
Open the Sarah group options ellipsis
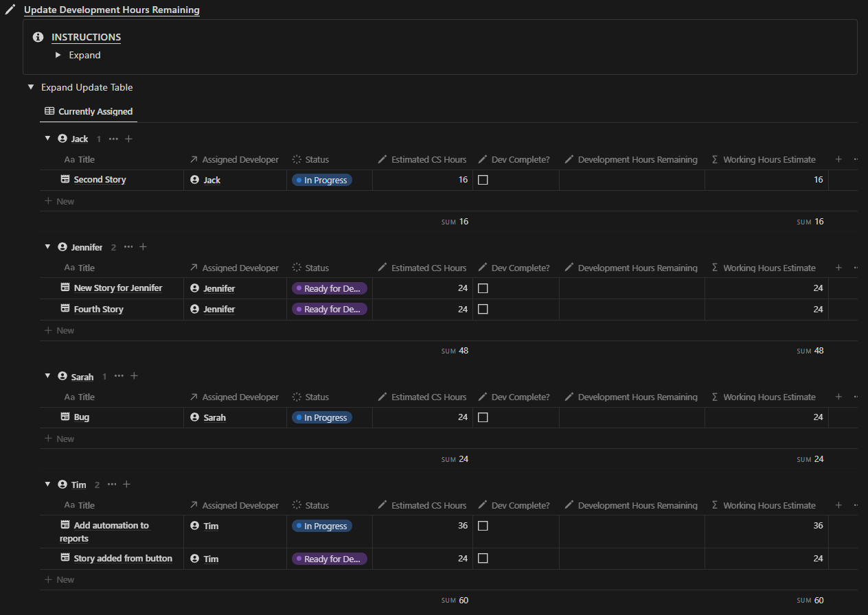[119, 376]
